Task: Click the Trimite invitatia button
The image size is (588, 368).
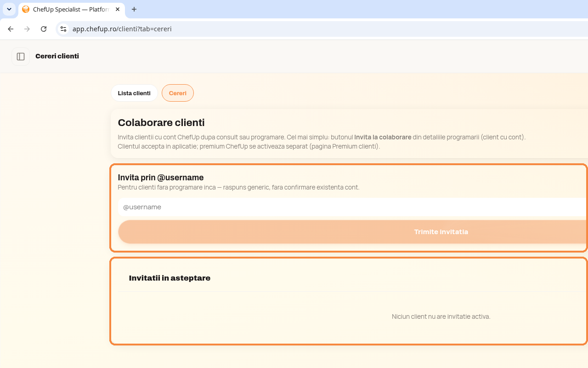Action: pyautogui.click(x=353, y=232)
